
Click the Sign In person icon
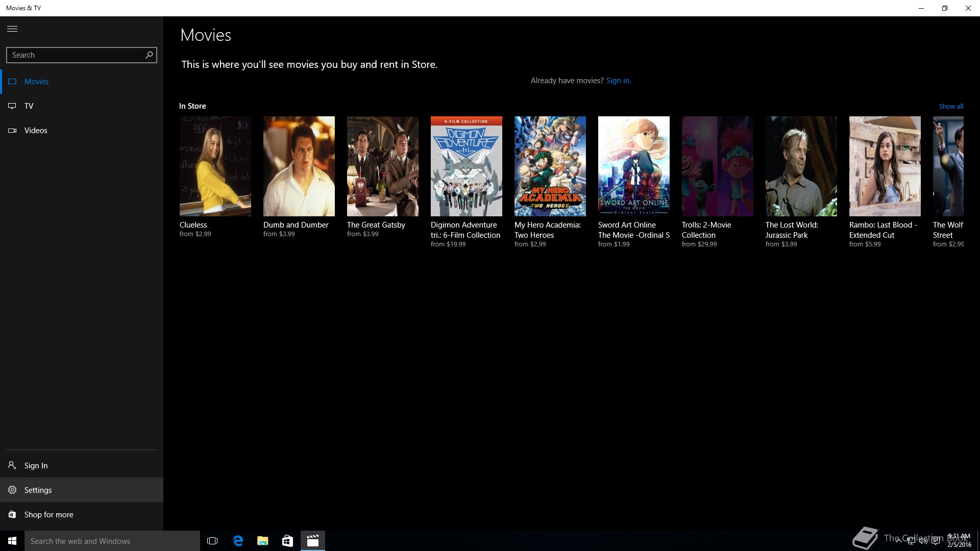12,465
